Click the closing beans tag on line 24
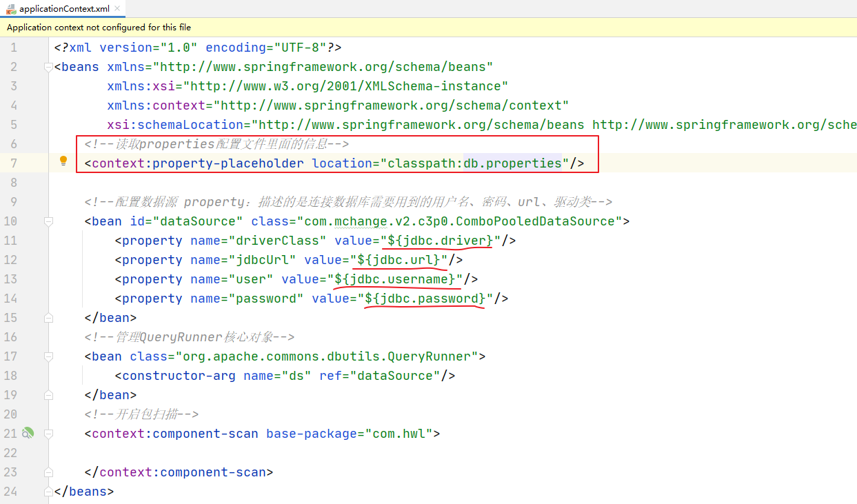The image size is (857, 504). tap(84, 492)
